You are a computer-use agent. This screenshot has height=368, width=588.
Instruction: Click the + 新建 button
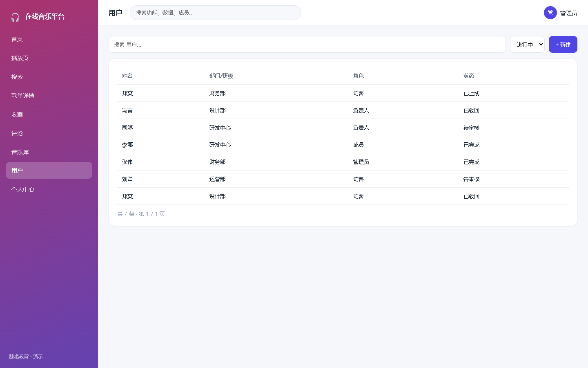tap(563, 45)
